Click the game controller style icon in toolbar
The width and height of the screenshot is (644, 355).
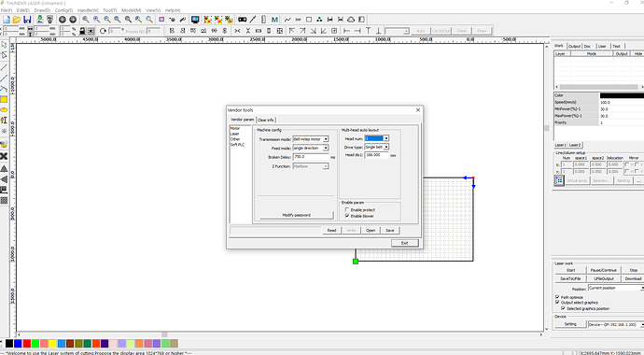click(243, 20)
